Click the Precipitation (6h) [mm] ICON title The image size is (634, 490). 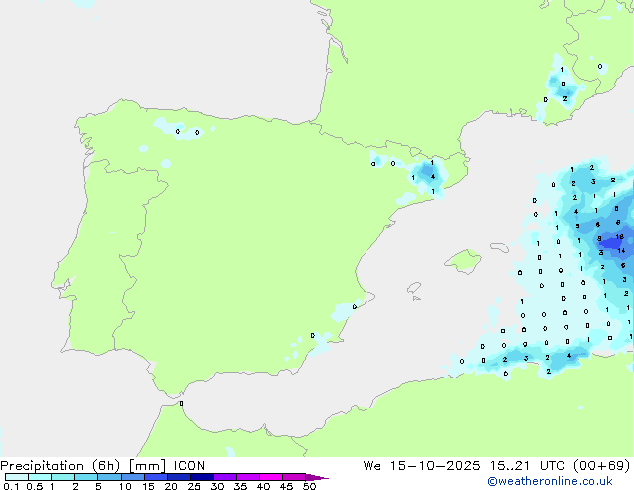tap(103, 466)
